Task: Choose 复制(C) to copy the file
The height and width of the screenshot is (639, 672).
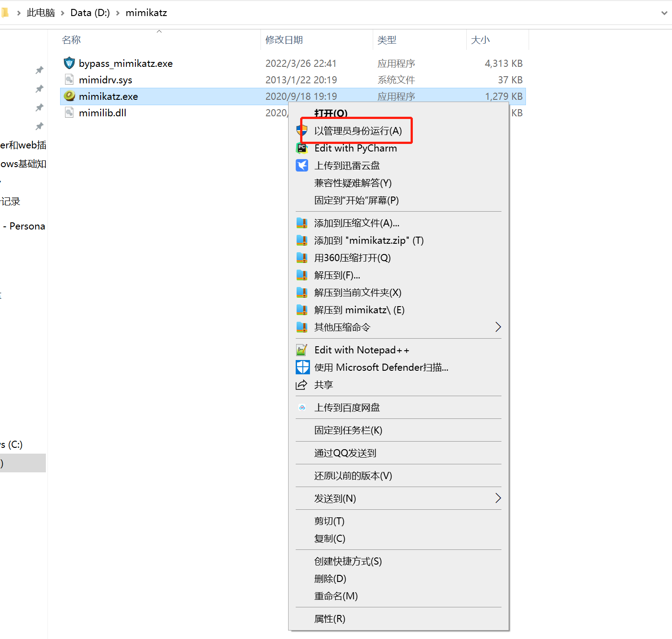Action: pos(330,538)
